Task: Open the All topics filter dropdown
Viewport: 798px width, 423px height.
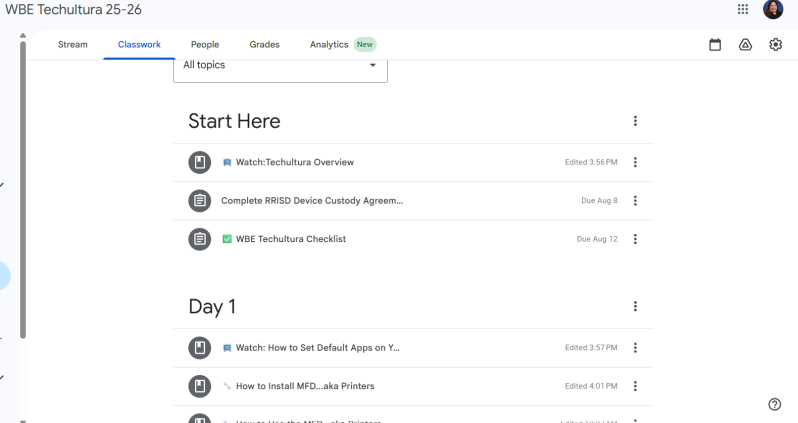Action: tap(280, 66)
